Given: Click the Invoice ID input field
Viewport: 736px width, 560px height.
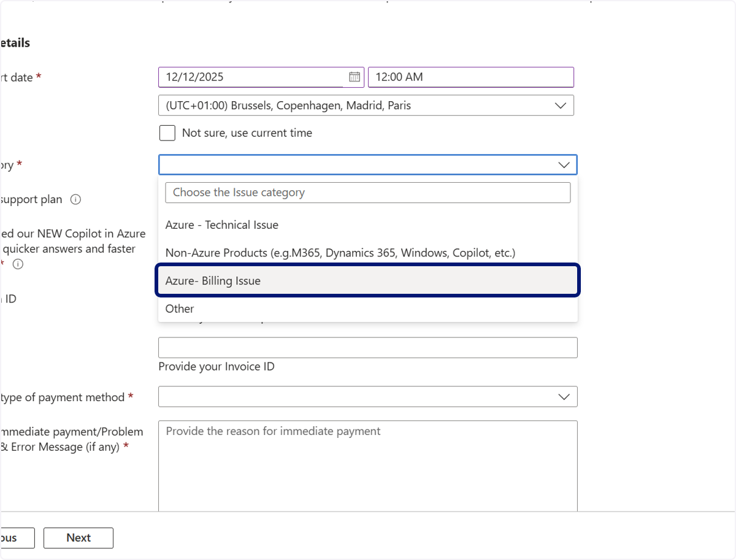Looking at the screenshot, I should point(368,348).
